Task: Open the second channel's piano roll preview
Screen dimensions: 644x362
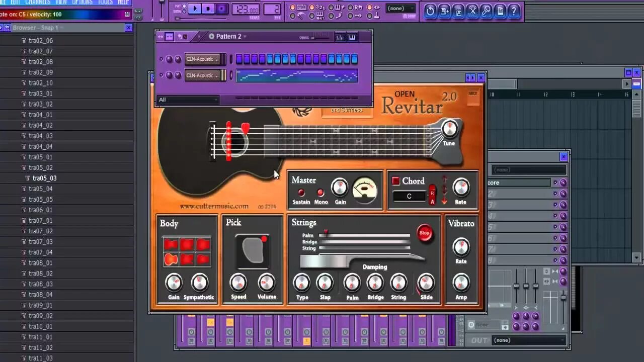Action: point(297,75)
